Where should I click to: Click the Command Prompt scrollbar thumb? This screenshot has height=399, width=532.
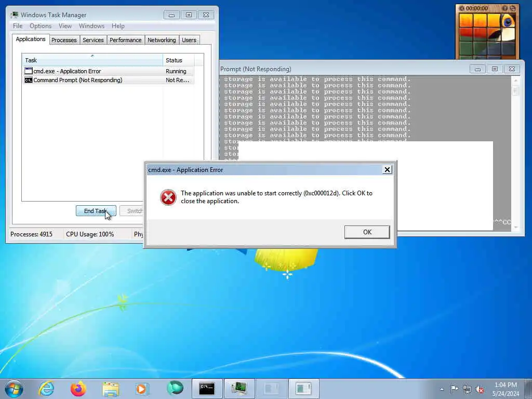tap(516, 90)
